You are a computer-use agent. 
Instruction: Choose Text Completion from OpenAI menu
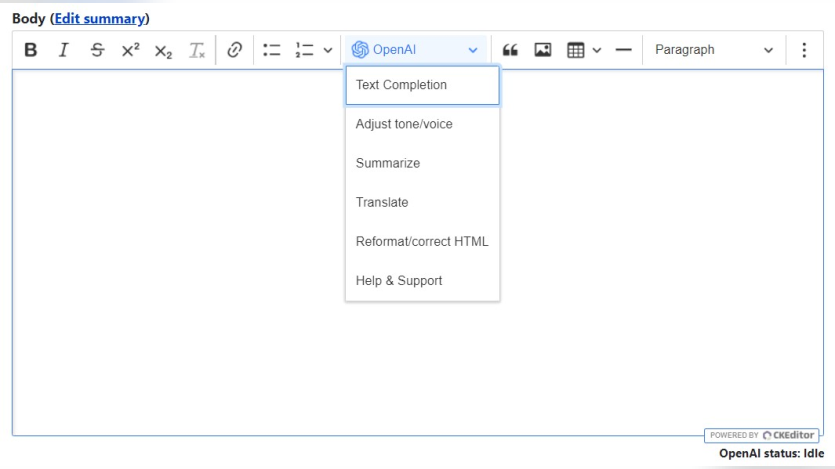point(422,85)
